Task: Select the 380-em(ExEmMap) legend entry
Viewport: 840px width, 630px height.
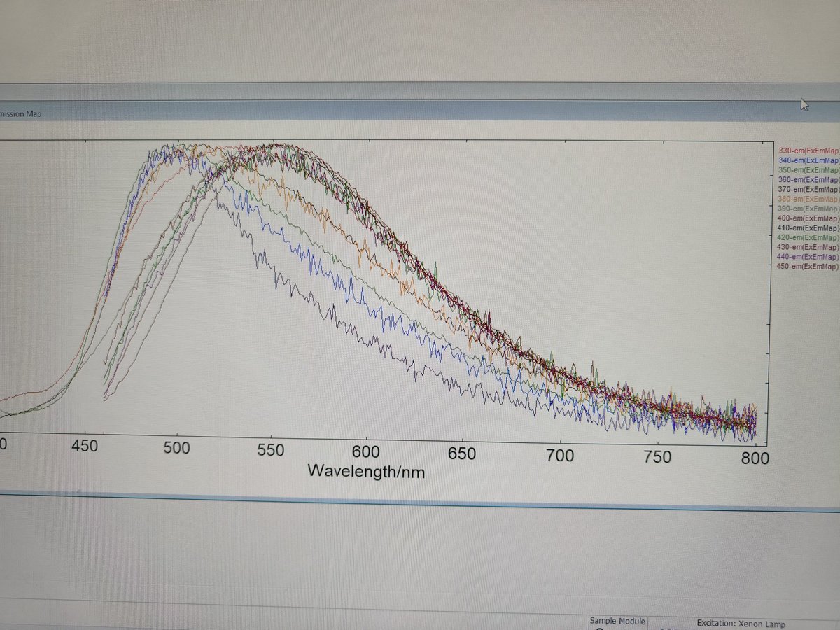Action: pyautogui.click(x=808, y=199)
